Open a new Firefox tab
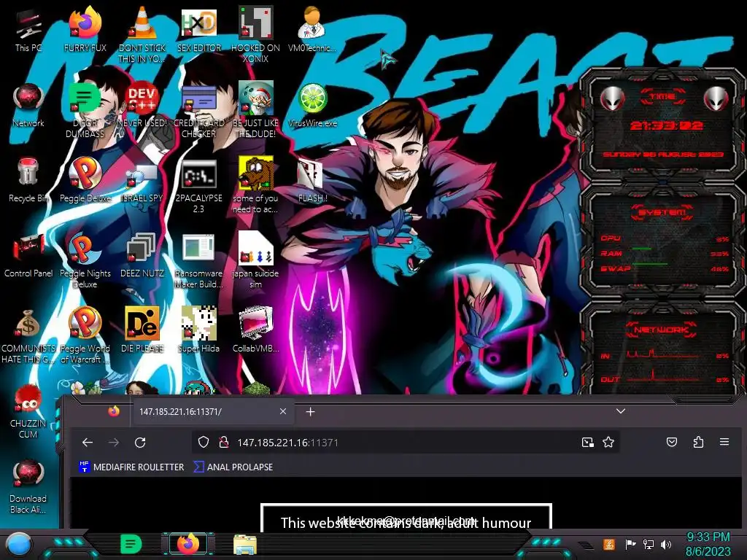This screenshot has height=560, width=747. point(310,411)
